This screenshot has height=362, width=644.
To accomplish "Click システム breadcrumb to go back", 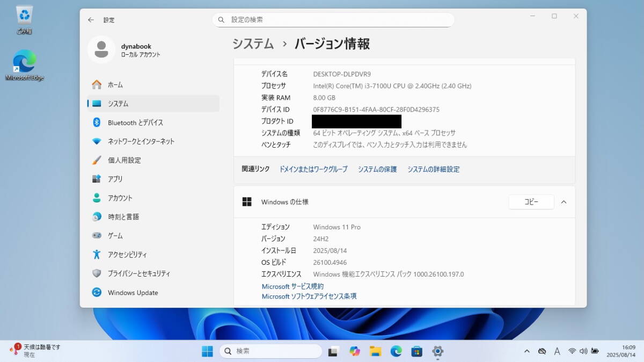I will (x=253, y=44).
